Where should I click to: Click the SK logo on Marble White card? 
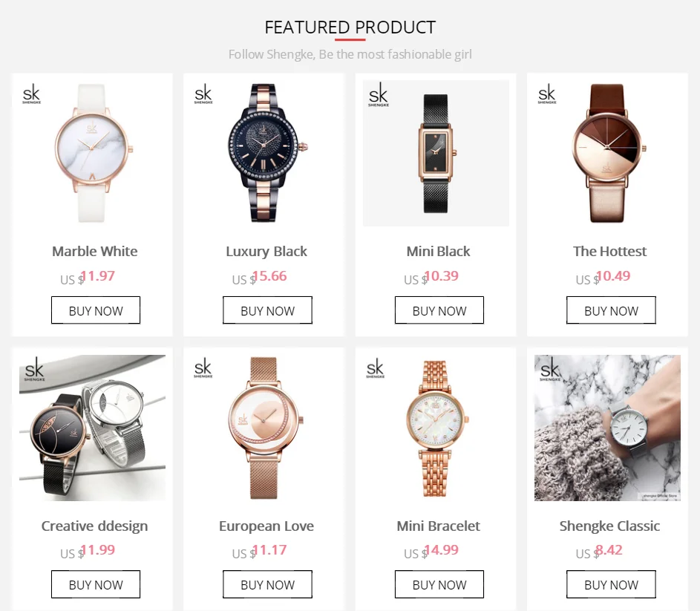[32, 95]
